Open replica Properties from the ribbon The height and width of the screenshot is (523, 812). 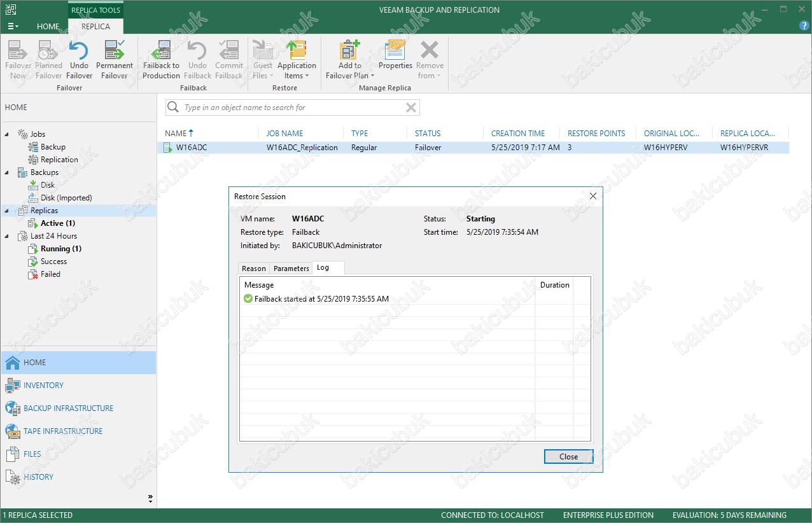395,55
